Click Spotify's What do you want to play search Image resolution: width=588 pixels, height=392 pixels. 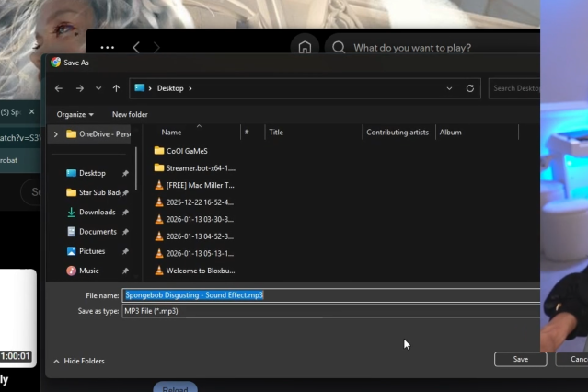click(x=411, y=48)
